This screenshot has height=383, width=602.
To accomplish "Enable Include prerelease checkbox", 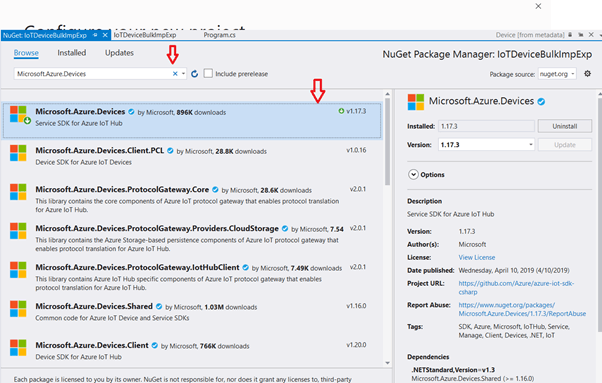I will (x=208, y=73).
